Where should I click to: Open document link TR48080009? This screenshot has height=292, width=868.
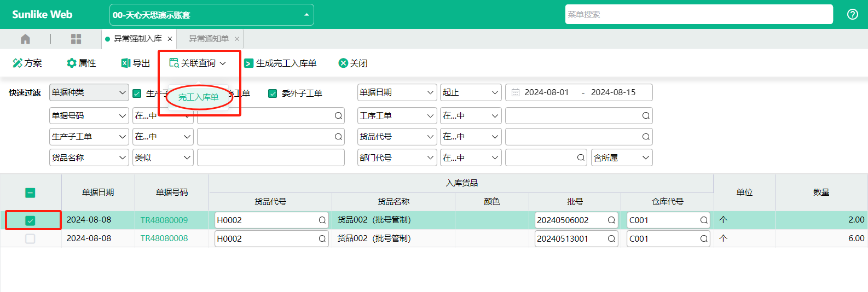[x=164, y=220]
